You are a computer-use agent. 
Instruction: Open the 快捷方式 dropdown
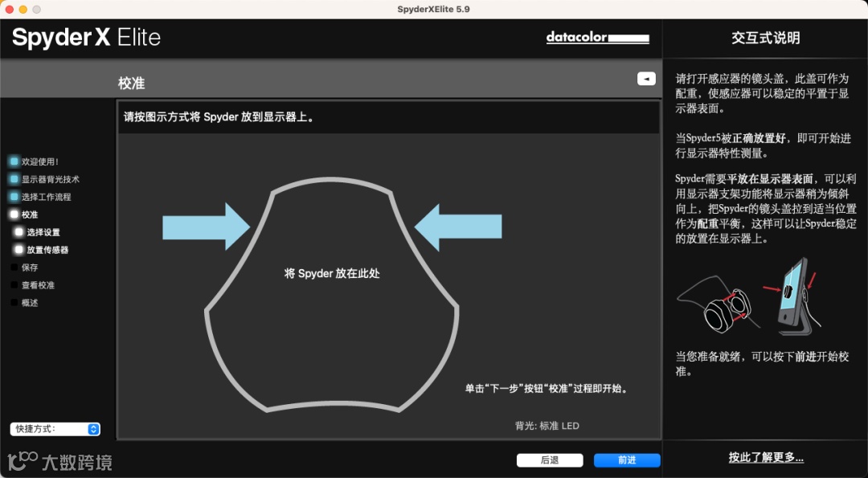click(x=55, y=429)
